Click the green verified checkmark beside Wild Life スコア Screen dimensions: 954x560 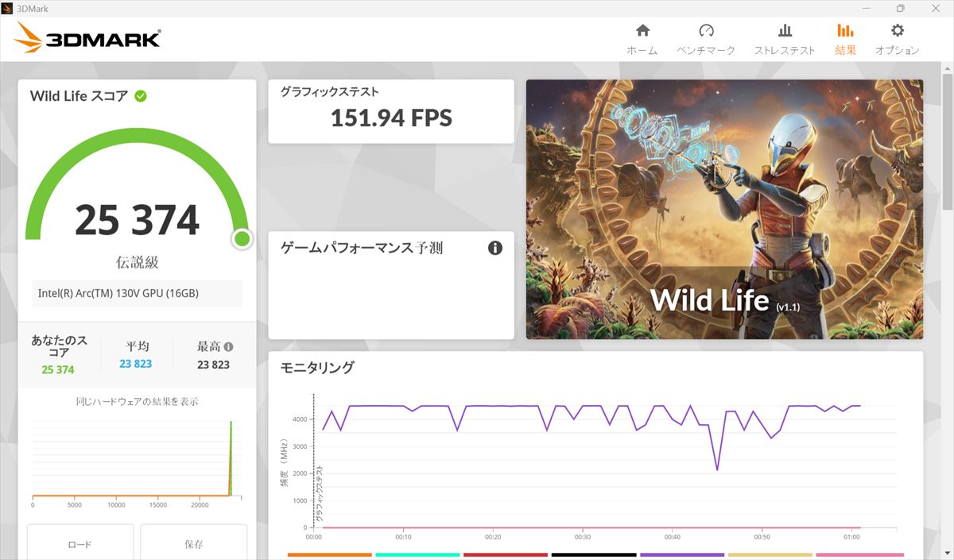(x=141, y=96)
